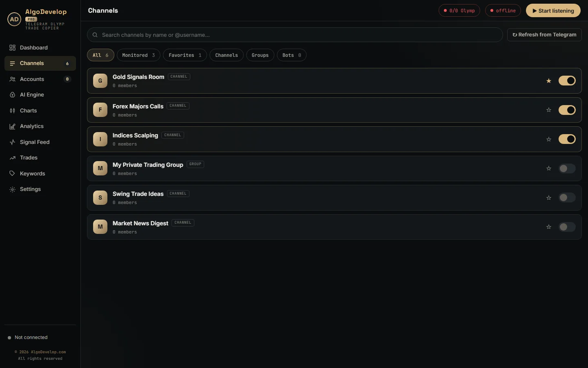588x368 pixels.
Task: Disable monitoring for Gold Signals Room
Action: coord(567,81)
